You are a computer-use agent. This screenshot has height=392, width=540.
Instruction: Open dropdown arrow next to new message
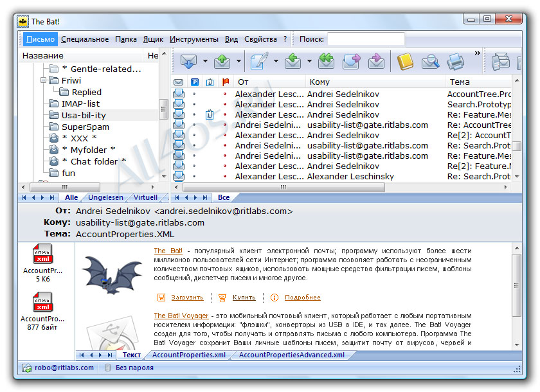coord(276,61)
